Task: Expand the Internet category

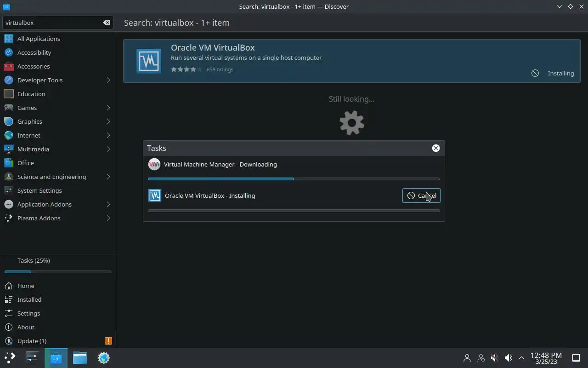Action: pyautogui.click(x=108, y=135)
